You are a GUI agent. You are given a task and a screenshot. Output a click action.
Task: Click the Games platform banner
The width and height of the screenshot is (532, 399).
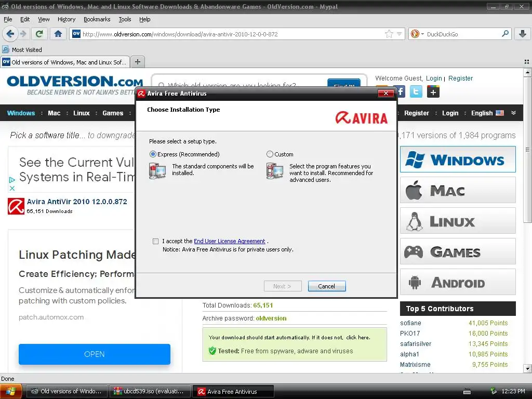[458, 251]
